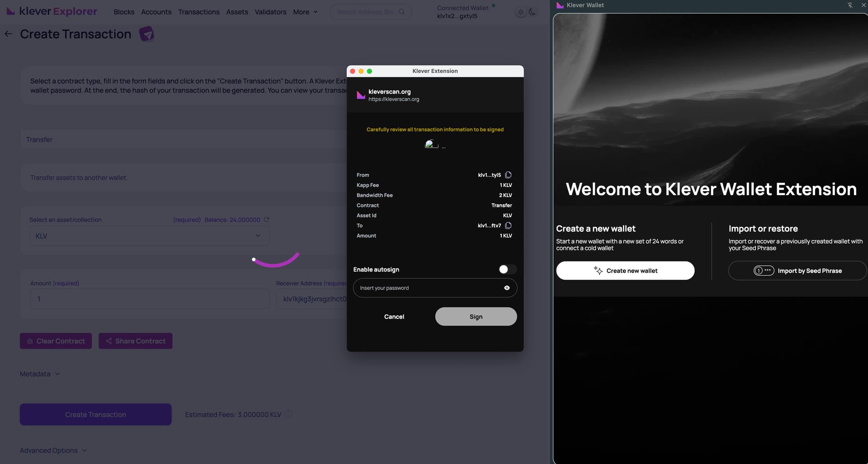868x464 pixels.
Task: Click the https://kleverscan.org URL text
Action: click(x=394, y=99)
